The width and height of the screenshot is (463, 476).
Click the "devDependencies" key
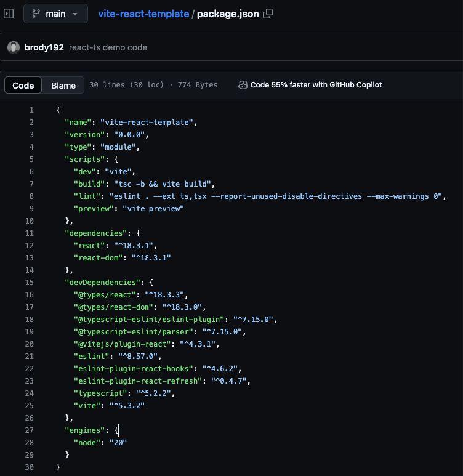pyautogui.click(x=102, y=283)
